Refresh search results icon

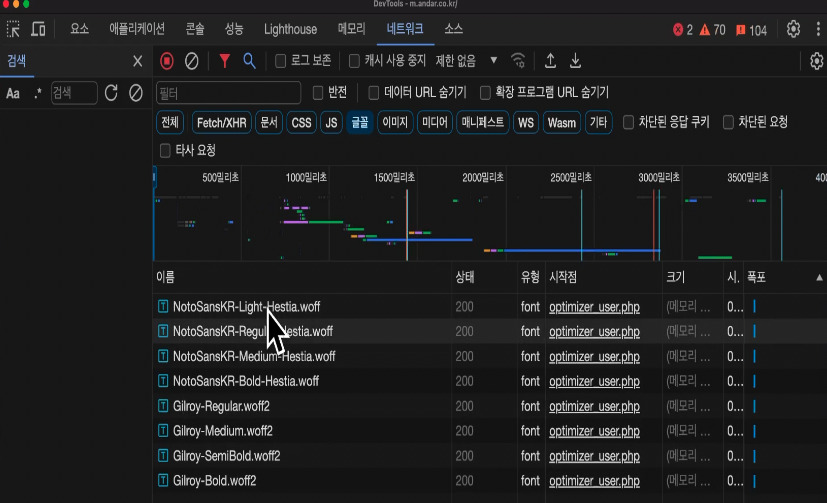click(x=111, y=93)
